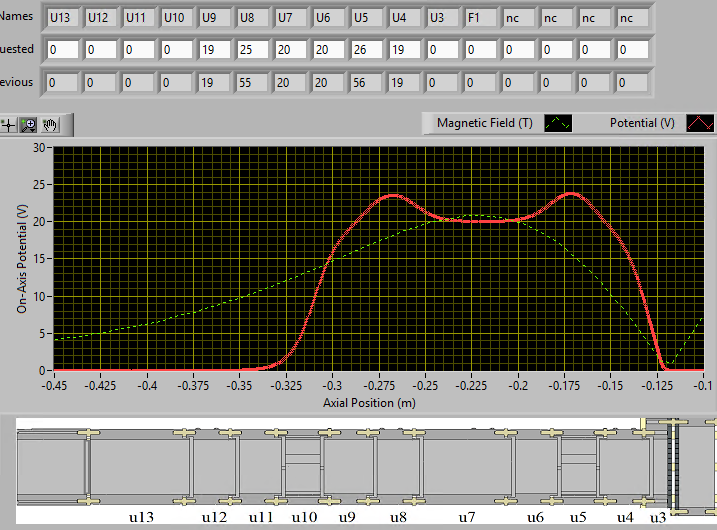Click the On-Axis Potential (V) axis title
This screenshot has width=717, height=530.
point(22,259)
